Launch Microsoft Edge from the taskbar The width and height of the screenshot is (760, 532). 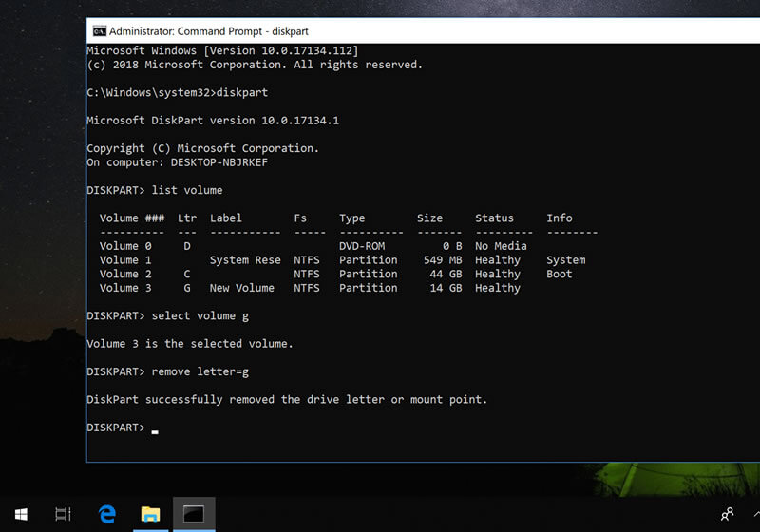107,514
